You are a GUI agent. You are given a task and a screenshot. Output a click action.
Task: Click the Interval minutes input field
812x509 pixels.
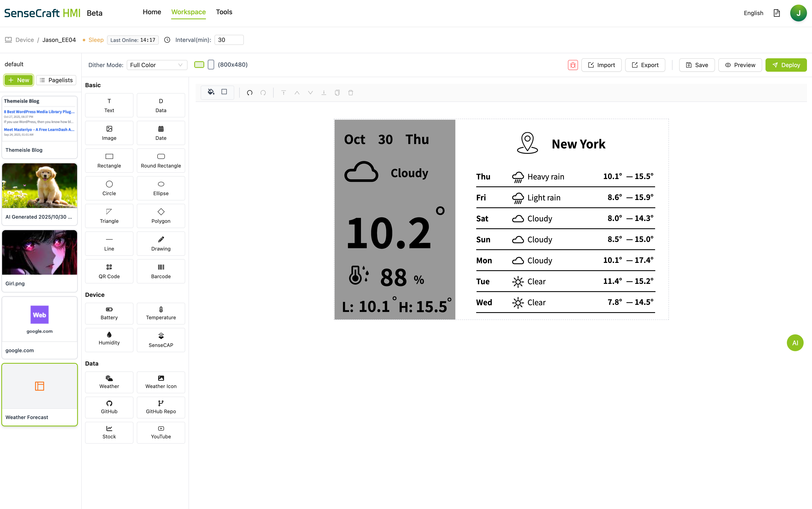229,40
